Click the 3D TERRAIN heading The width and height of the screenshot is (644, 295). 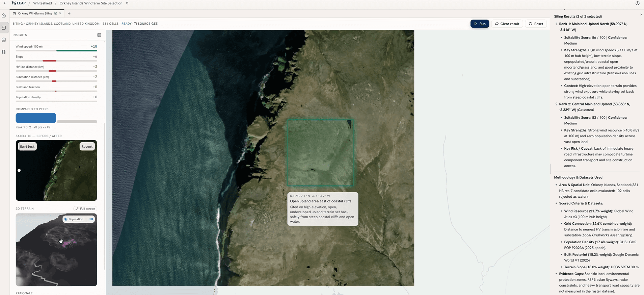coord(25,209)
